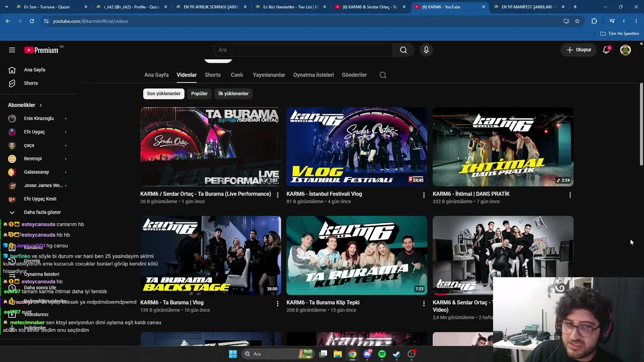
Task: Filter videos by Popüler
Action: [199, 94]
